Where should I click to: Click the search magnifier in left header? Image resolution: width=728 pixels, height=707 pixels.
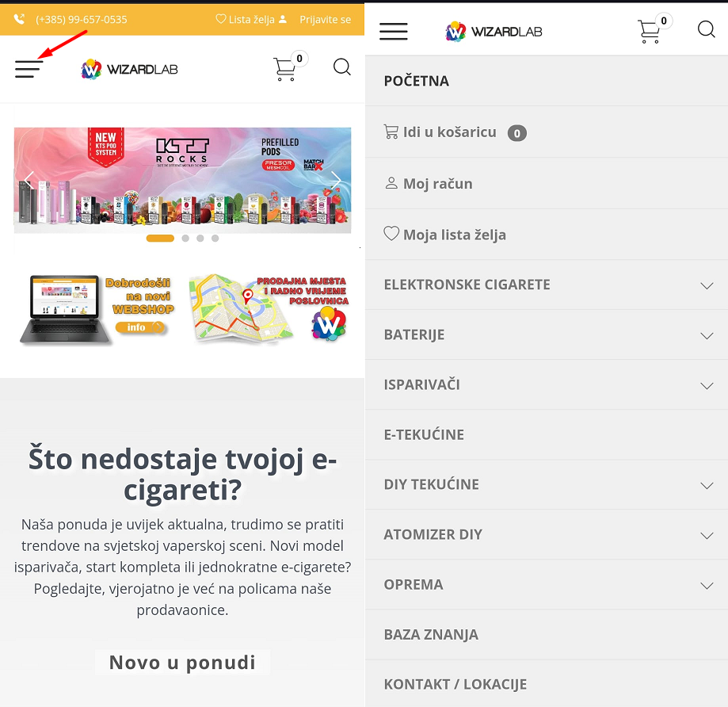[342, 67]
